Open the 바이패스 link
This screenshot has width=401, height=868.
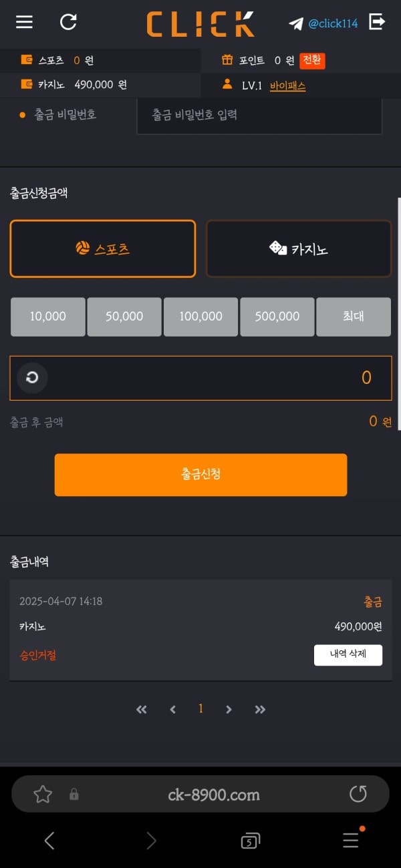[x=287, y=86]
